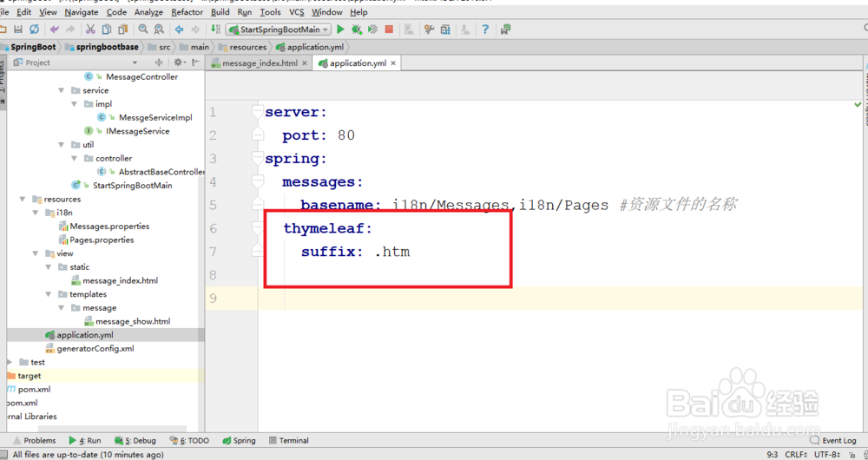
Task: Collapse the impl folder
Action: [x=74, y=104]
